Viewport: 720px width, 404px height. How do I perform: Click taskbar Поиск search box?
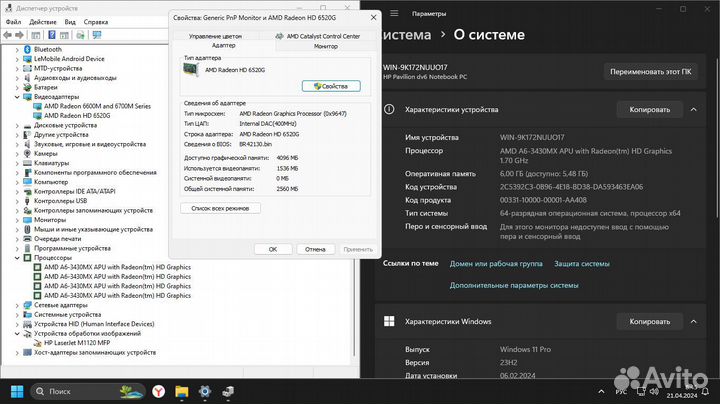(x=87, y=392)
